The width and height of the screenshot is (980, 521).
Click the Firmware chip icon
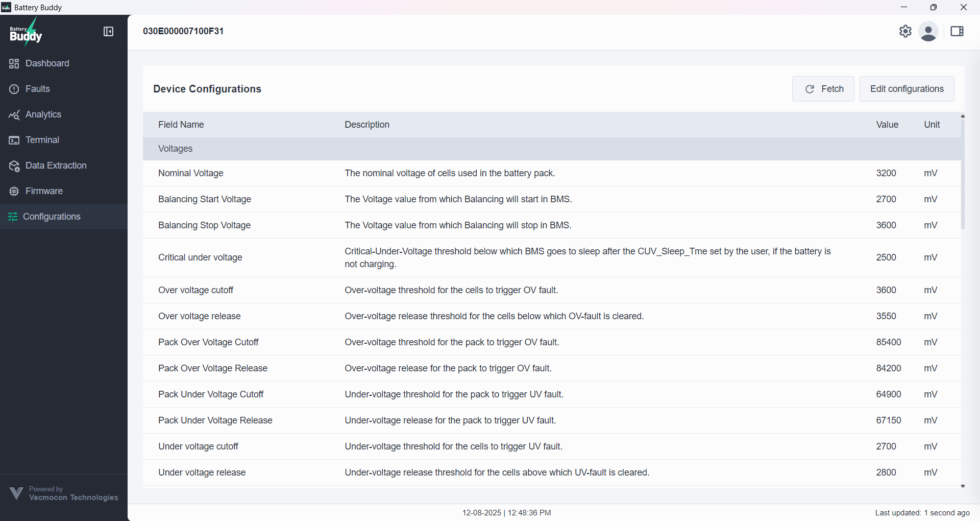(x=14, y=191)
